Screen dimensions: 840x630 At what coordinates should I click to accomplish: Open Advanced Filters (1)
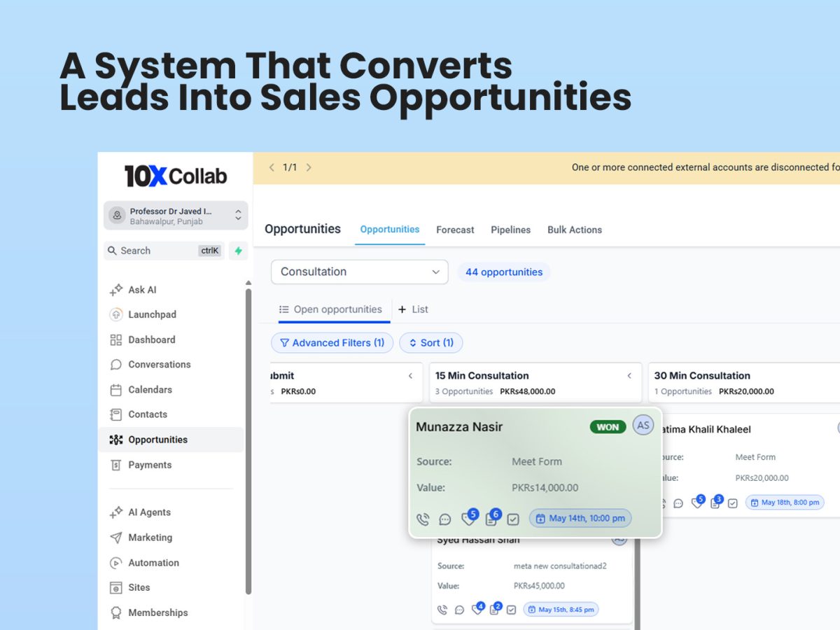332,343
